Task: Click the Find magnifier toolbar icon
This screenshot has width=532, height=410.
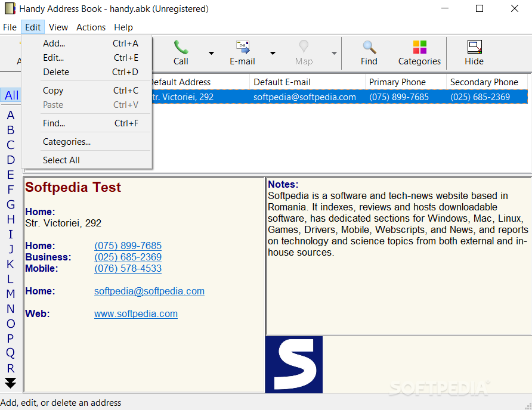Action: coord(369,47)
